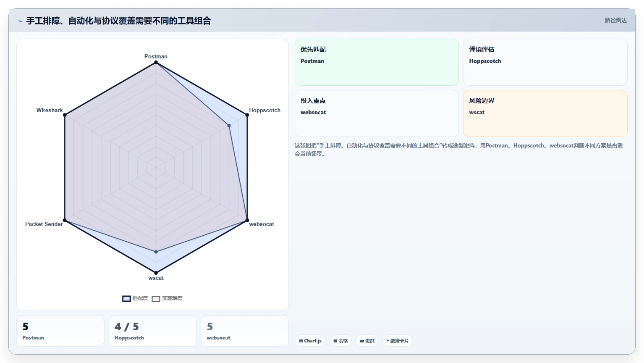The width and height of the screenshot is (644, 363).
Task: Click the Postman data point at the radar top
Action: [x=156, y=63]
